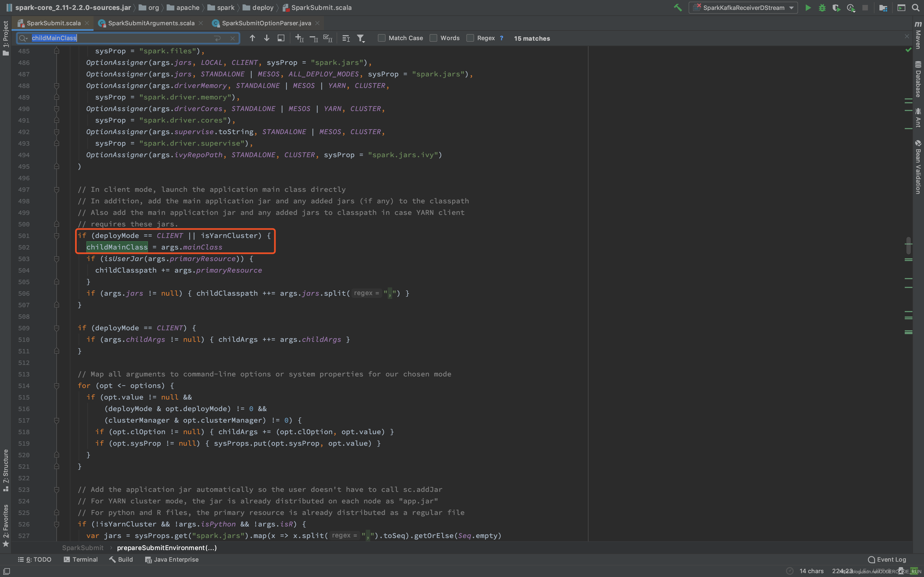Toggle the Regex checkbox
924x577 pixels.
(x=470, y=38)
